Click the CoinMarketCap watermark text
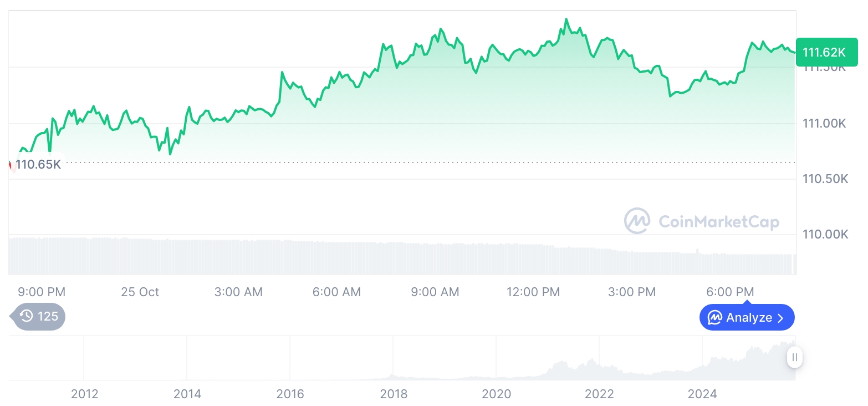 (x=718, y=222)
